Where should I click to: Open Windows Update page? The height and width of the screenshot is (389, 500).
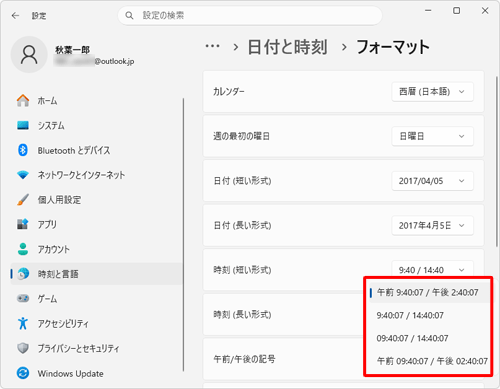click(x=97, y=373)
